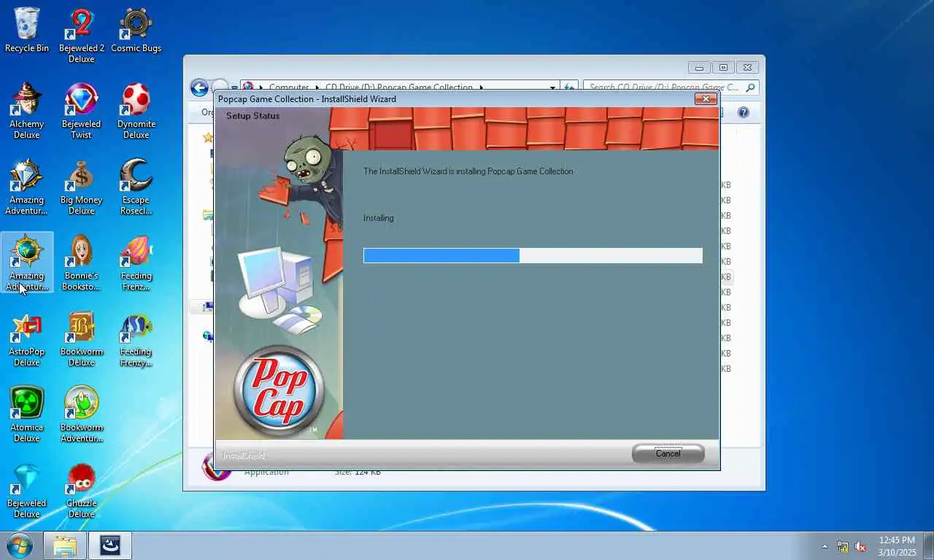The height and width of the screenshot is (560, 934).
Task: Show hidden system tray icons
Action: (x=825, y=546)
